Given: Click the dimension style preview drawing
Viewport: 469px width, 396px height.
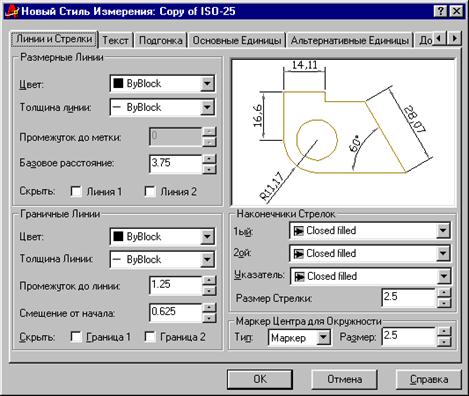Looking at the screenshot, I should click(343, 132).
